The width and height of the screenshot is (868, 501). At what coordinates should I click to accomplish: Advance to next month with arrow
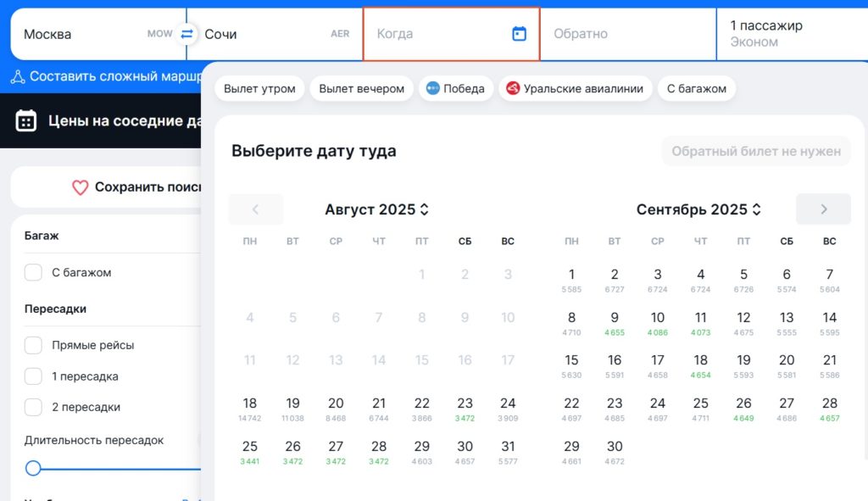coord(823,209)
